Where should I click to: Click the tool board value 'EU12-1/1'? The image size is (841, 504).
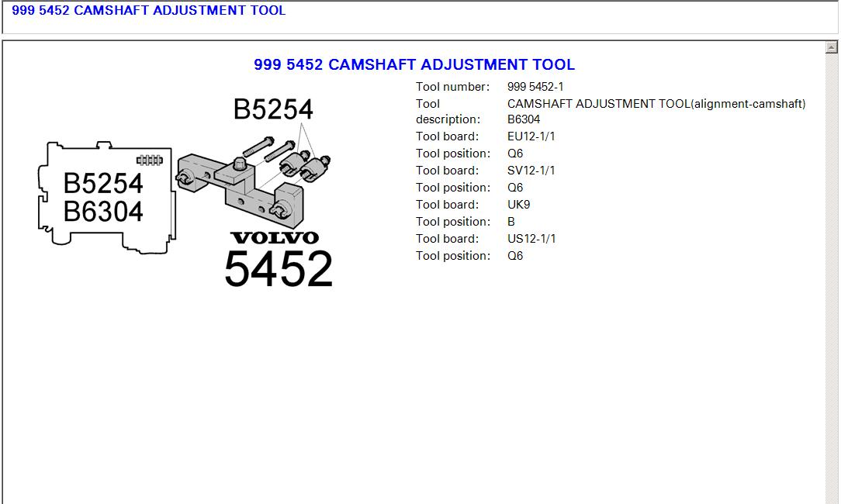click(531, 136)
